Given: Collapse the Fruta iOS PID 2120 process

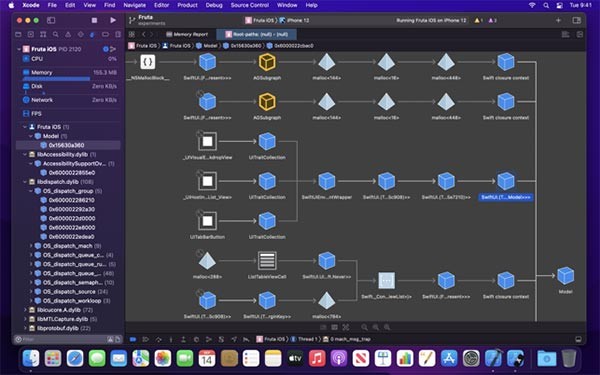Looking at the screenshot, I should pyautogui.click(x=19, y=49).
